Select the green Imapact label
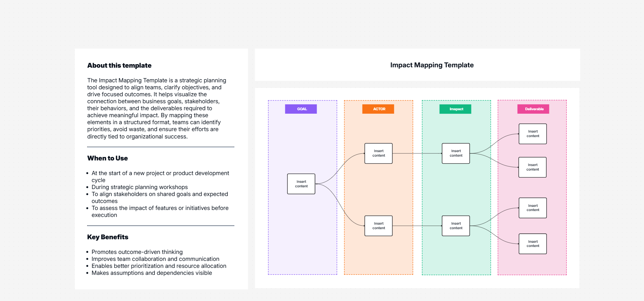Viewport: 644px width, 301px height. (455, 109)
